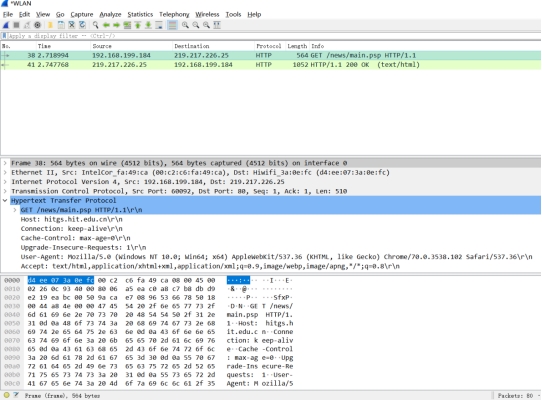Reload this capture file
Screen dimensions: 542x400
[82, 25]
